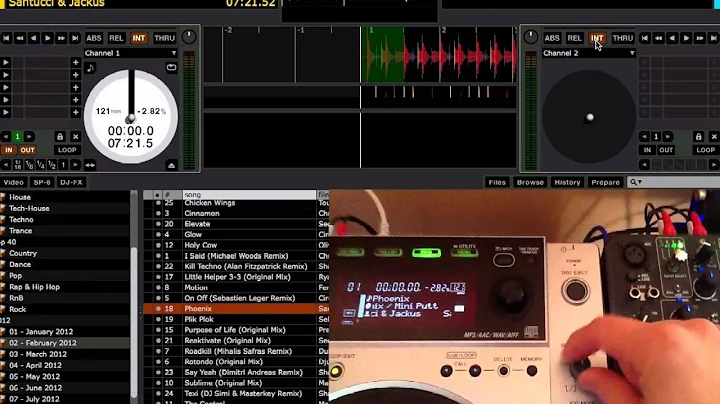This screenshot has height=404, width=720.
Task: Switch left deck to INT mode
Action: tap(139, 38)
